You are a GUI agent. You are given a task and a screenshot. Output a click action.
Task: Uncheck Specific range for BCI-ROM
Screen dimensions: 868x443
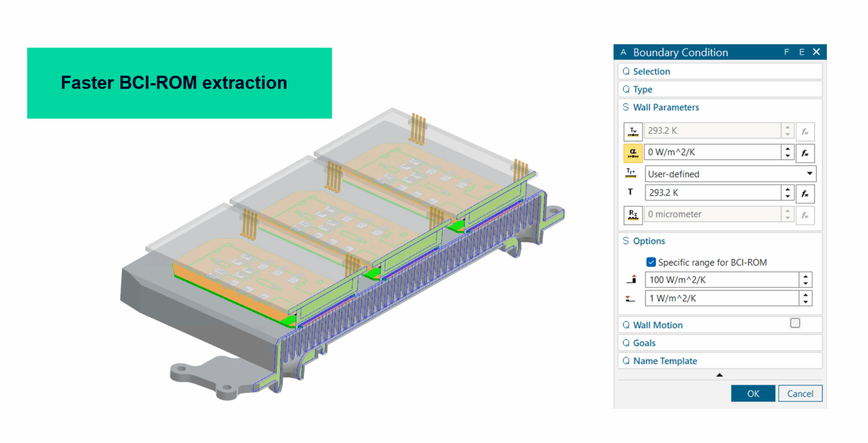pyautogui.click(x=651, y=262)
